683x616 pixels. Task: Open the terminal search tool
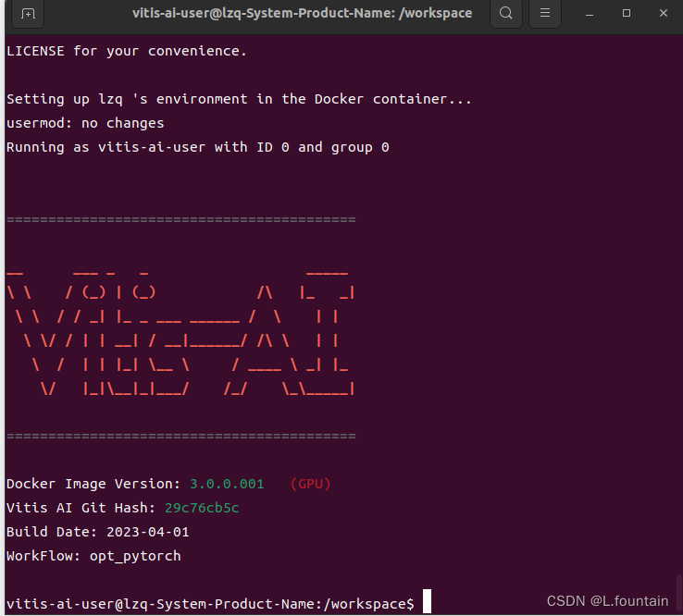[x=505, y=14]
